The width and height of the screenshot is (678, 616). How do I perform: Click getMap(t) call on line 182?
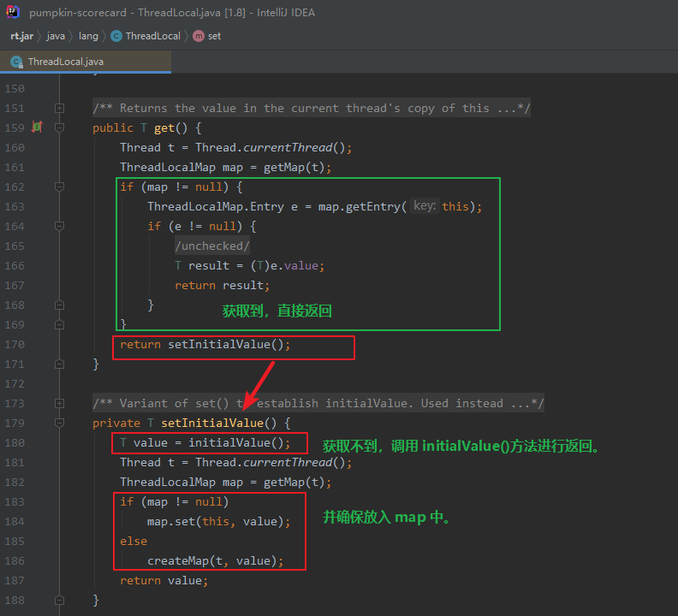tap(294, 482)
